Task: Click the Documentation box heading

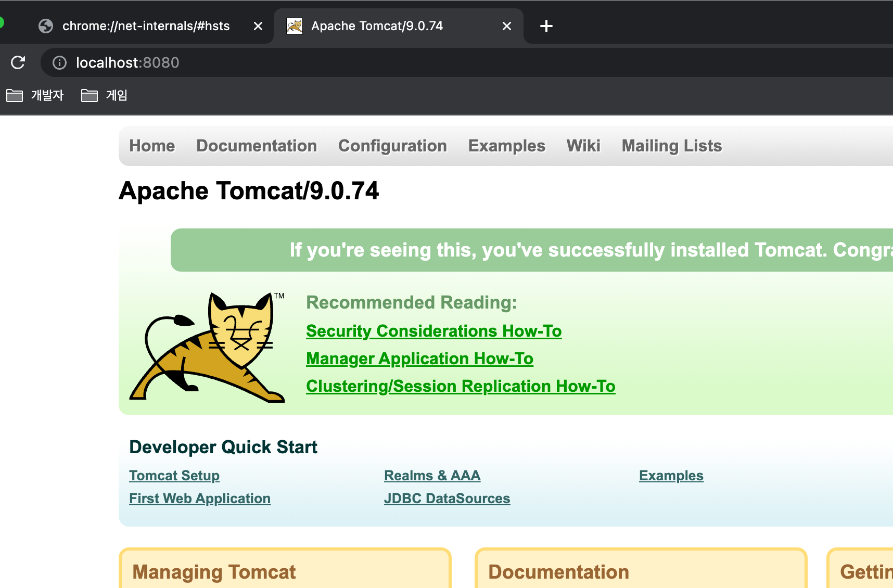Action: pos(558,572)
